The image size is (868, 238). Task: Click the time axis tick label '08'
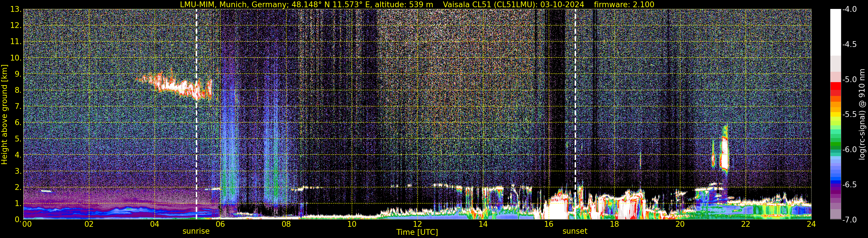pyautogui.click(x=286, y=224)
